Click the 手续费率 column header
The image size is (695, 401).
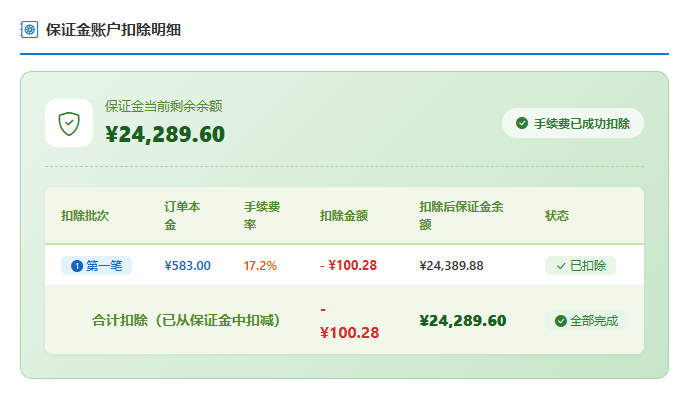[x=262, y=216]
